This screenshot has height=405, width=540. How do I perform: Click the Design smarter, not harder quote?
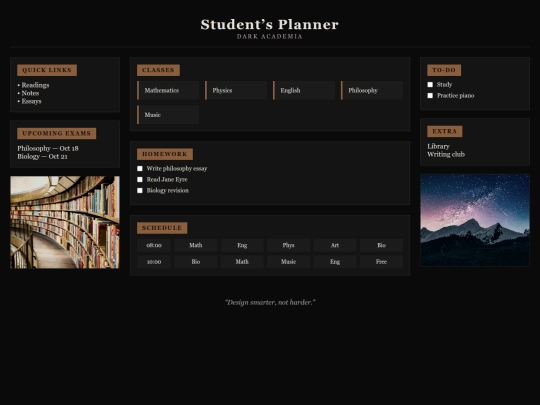(270, 302)
